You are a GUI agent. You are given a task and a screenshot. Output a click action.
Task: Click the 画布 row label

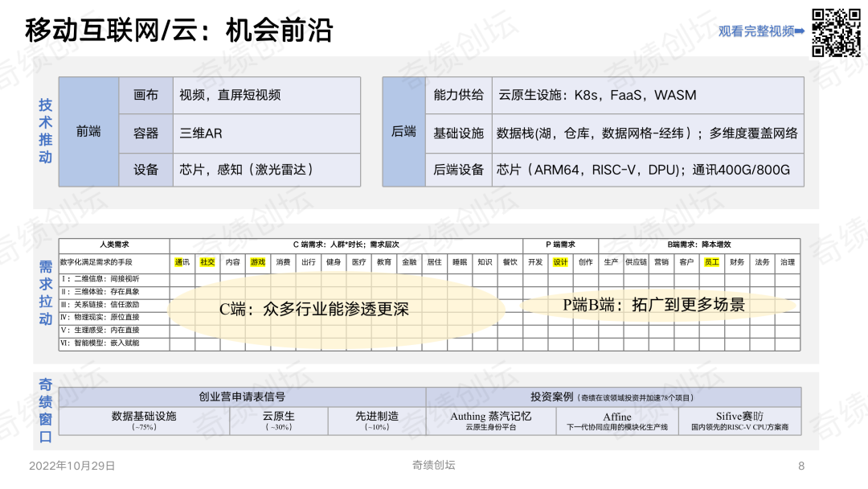[x=145, y=95]
